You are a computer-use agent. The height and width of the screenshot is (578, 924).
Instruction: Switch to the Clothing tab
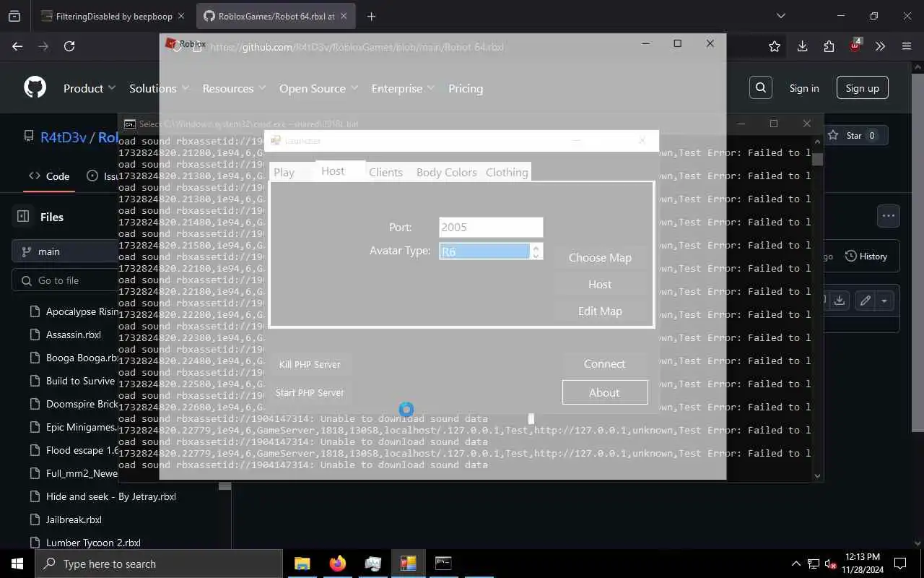coord(507,172)
